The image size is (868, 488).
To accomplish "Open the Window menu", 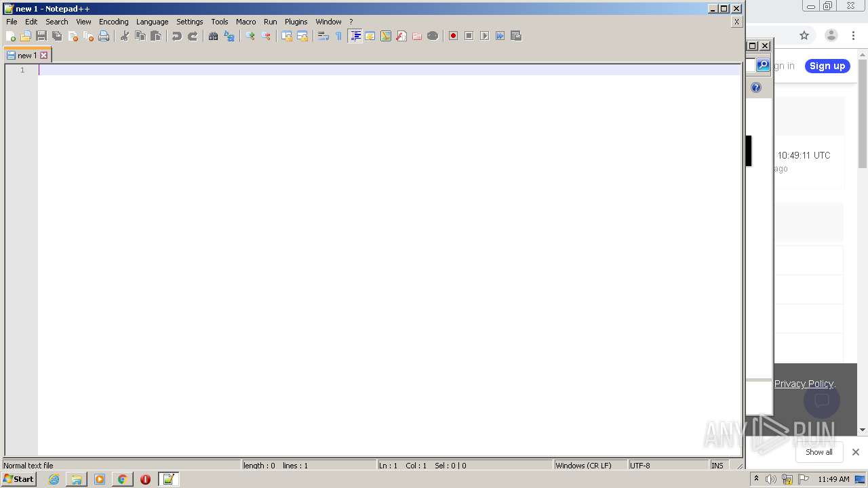I will point(329,22).
